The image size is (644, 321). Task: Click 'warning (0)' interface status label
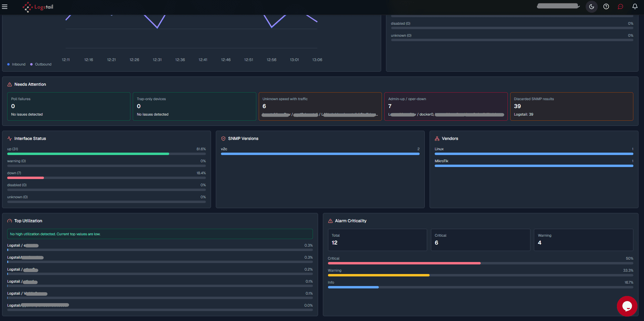pos(16,161)
